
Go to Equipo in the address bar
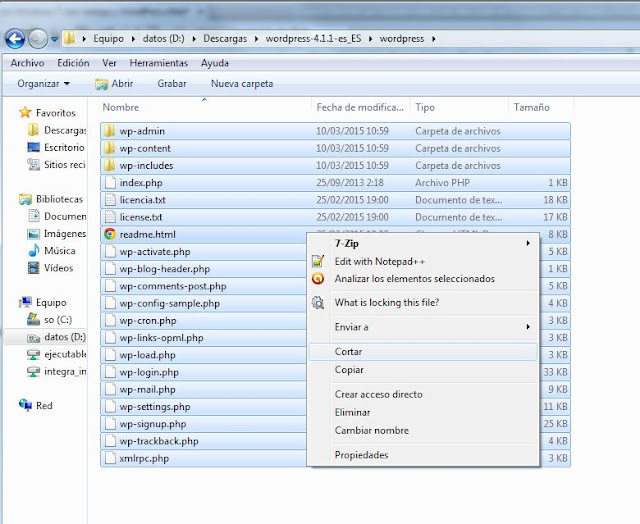(x=108, y=39)
